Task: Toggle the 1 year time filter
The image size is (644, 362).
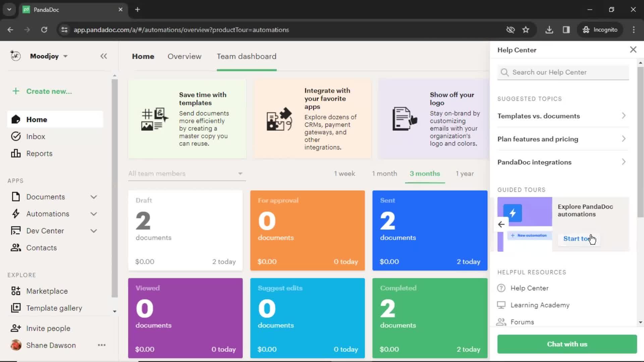Action: [x=465, y=173]
